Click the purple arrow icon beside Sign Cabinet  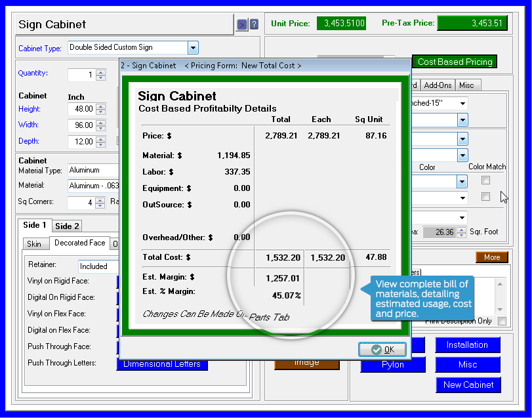click(x=242, y=25)
